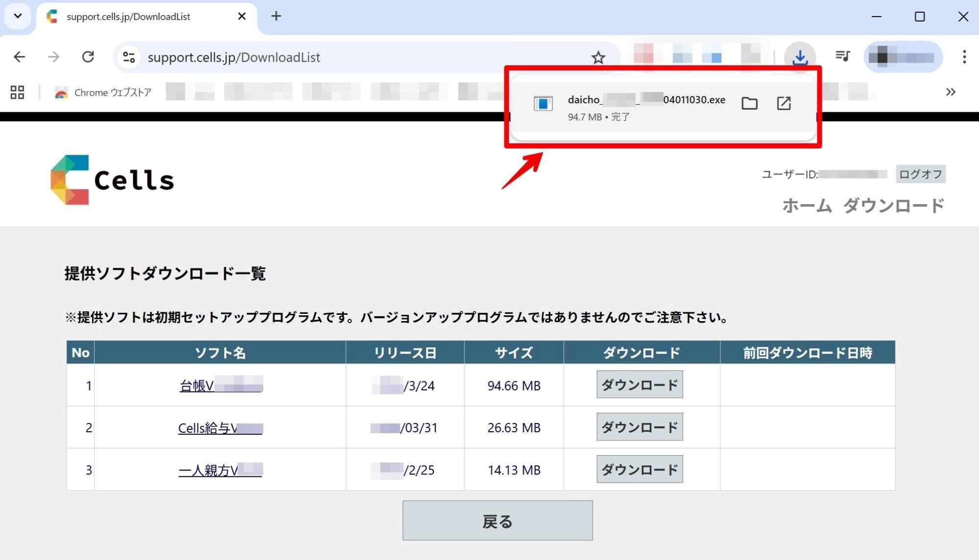Click the 94.66 MB size cell
This screenshot has width=979, height=560.
pos(514,386)
